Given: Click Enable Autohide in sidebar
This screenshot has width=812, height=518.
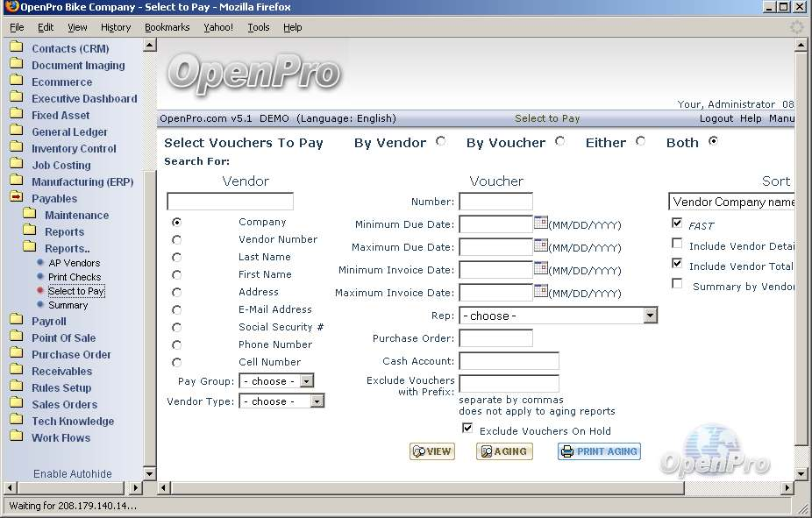Looking at the screenshot, I should coord(73,473).
